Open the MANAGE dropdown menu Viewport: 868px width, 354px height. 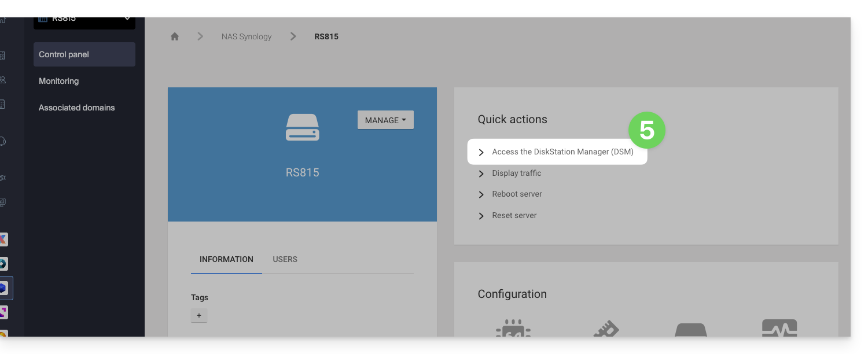[x=385, y=120]
